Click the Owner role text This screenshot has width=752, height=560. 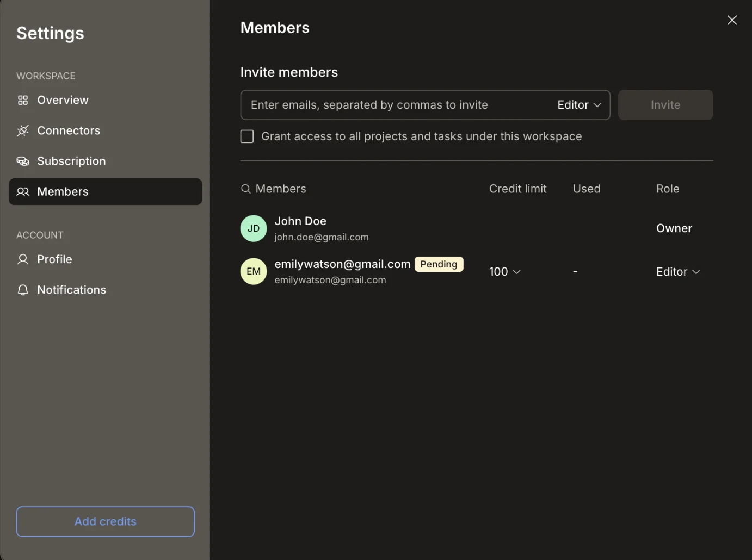click(x=674, y=228)
